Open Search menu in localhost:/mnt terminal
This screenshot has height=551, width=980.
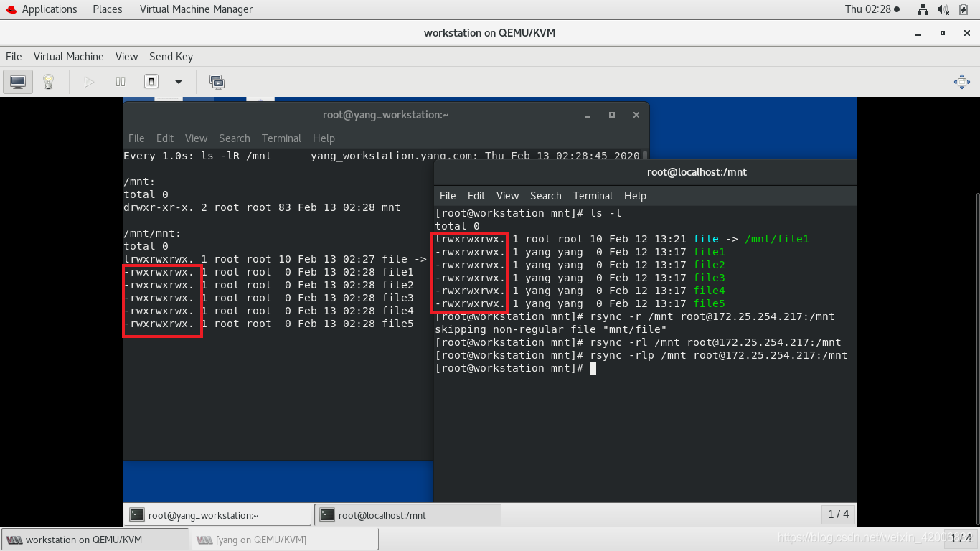click(546, 196)
